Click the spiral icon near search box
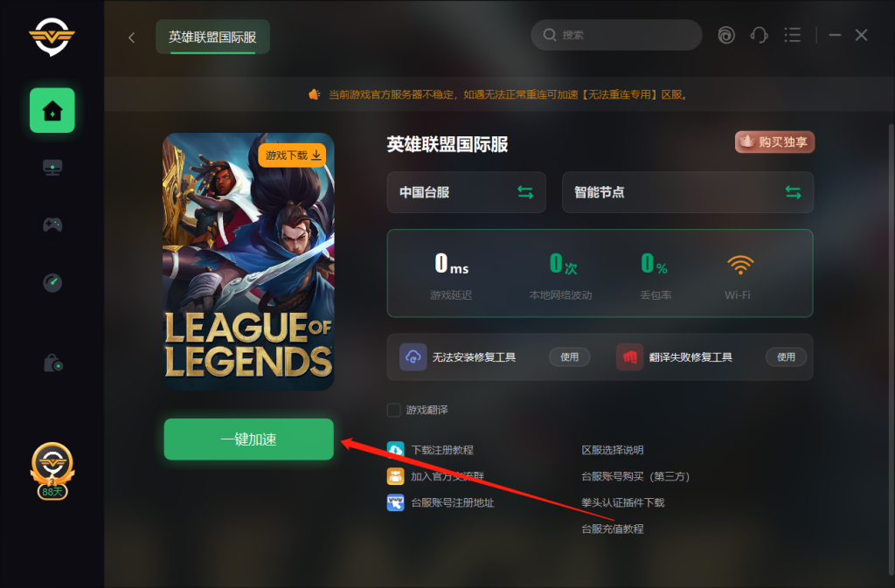This screenshot has width=895, height=588. (726, 35)
